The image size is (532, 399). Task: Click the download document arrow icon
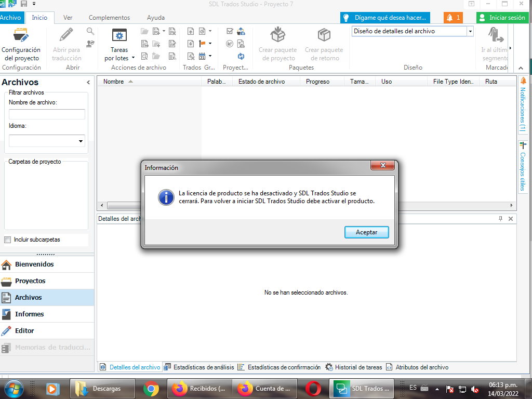tap(191, 44)
